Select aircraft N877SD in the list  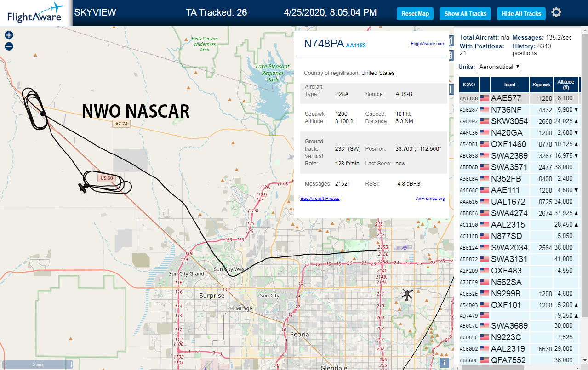[507, 236]
